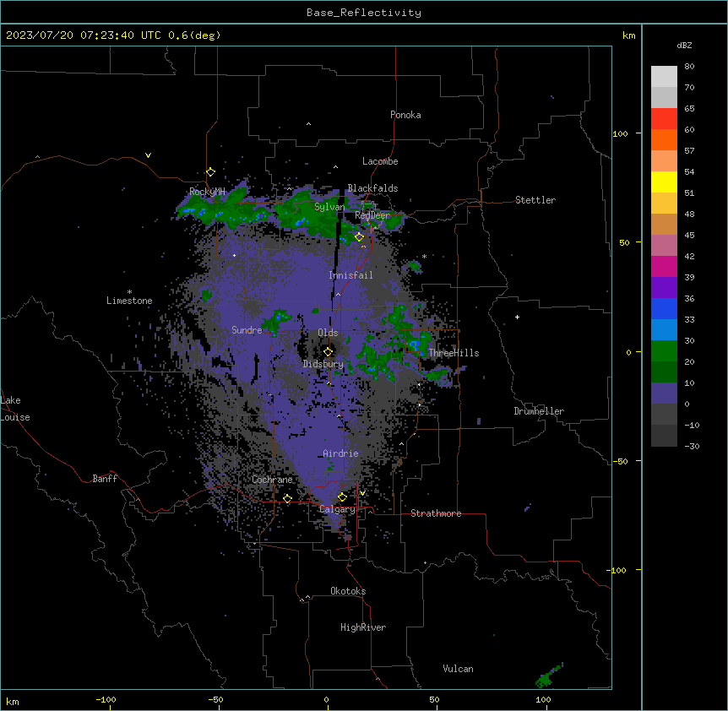Click the yellow diamond marker below RedDeer

359,237
